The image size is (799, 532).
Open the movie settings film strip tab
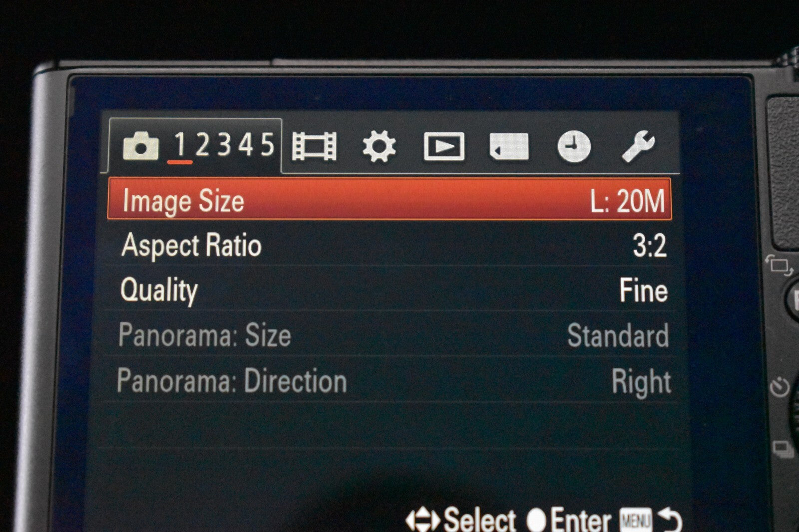pos(314,146)
